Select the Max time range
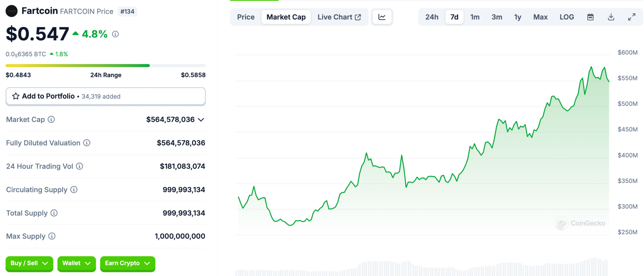This screenshot has height=276, width=644. pos(541,17)
